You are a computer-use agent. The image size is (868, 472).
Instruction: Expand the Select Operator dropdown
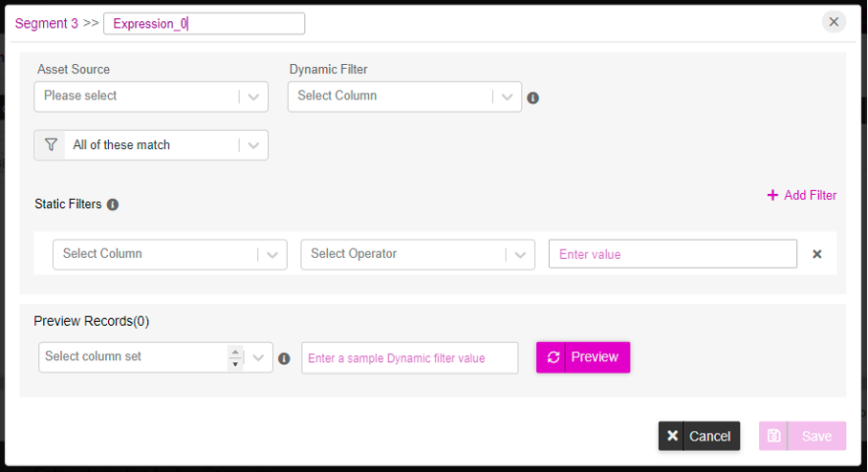point(418,254)
